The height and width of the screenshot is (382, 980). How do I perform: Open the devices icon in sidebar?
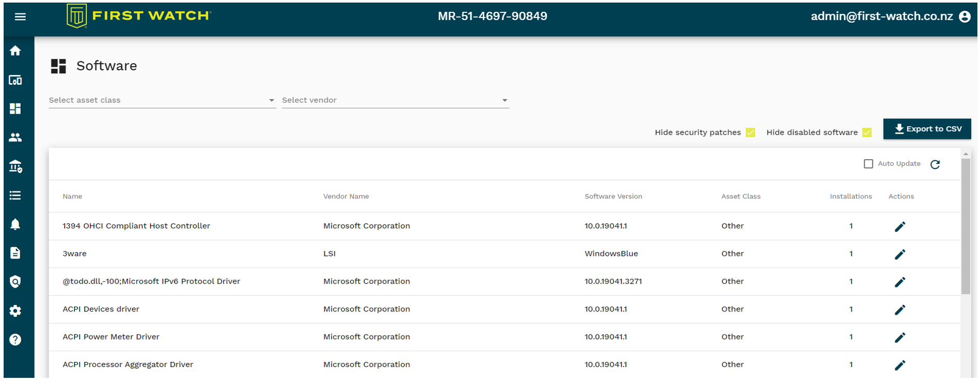tap(16, 80)
